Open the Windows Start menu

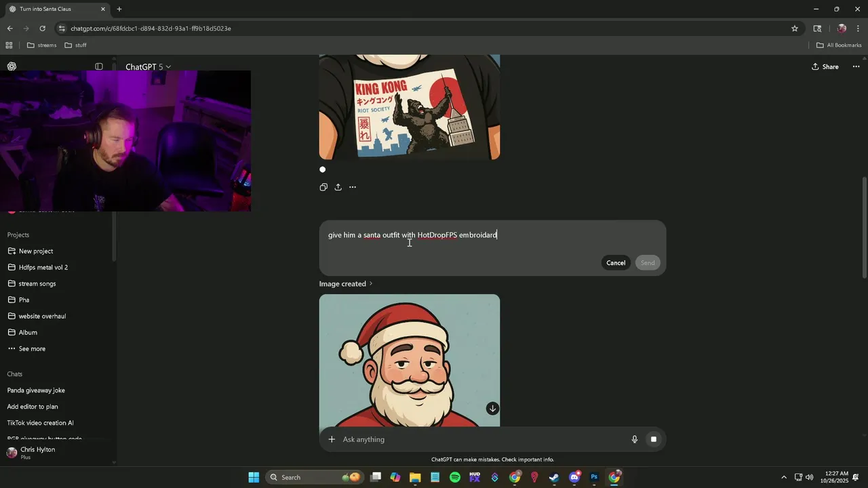(254, 477)
